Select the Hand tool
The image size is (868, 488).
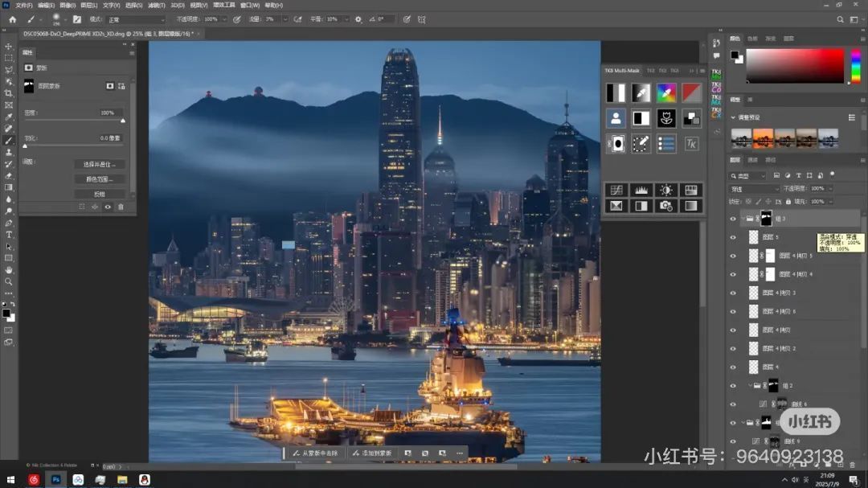pyautogui.click(x=9, y=270)
